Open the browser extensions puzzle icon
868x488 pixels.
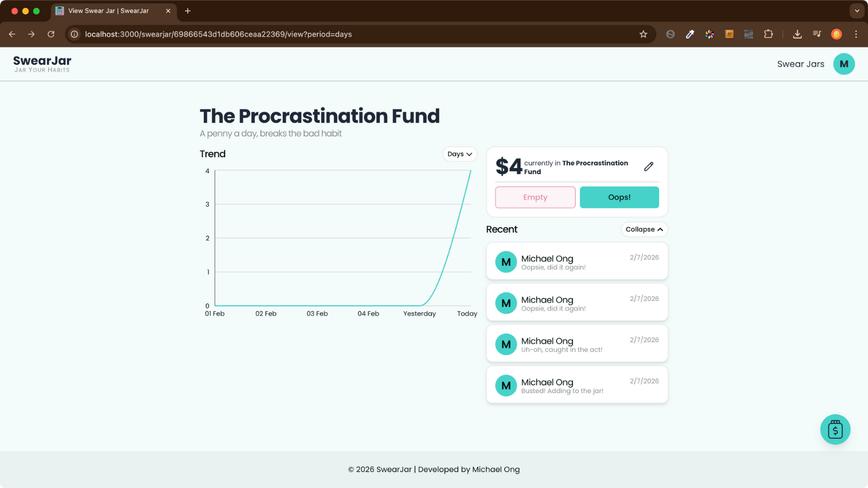(x=768, y=34)
